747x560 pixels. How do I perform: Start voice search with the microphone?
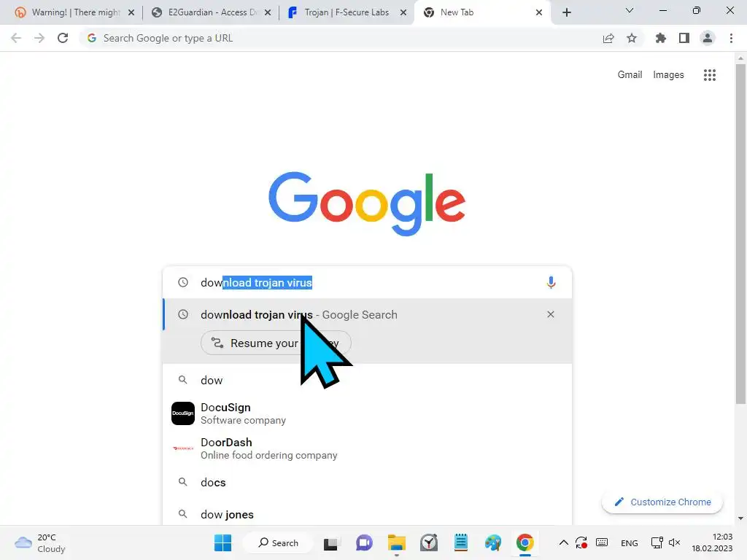point(551,282)
